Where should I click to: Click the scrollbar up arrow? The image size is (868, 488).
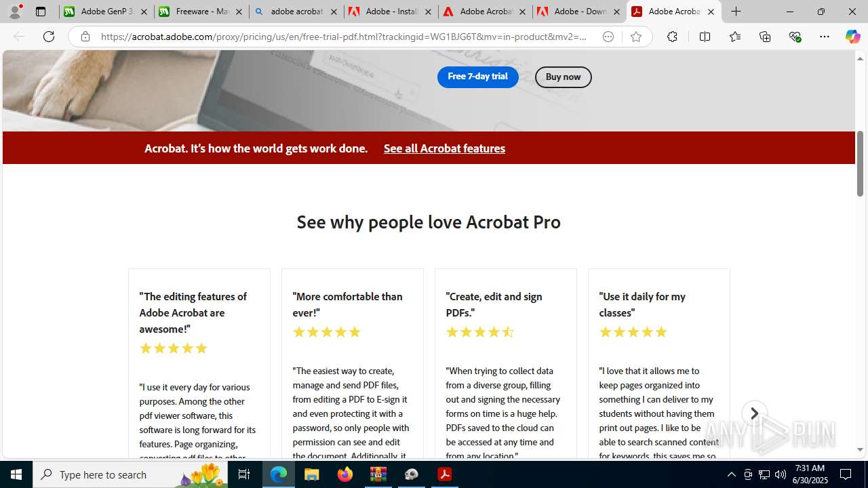pos(861,58)
